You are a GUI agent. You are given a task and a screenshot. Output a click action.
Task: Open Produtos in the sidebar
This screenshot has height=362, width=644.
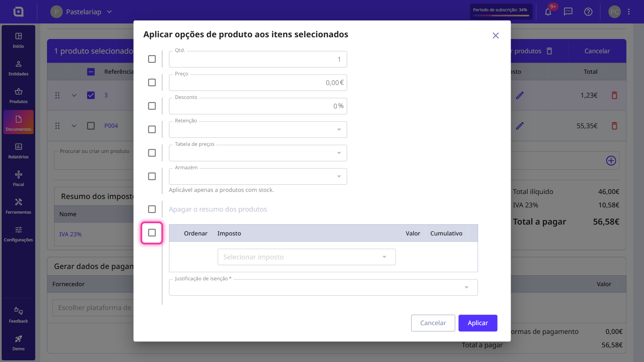(18, 96)
